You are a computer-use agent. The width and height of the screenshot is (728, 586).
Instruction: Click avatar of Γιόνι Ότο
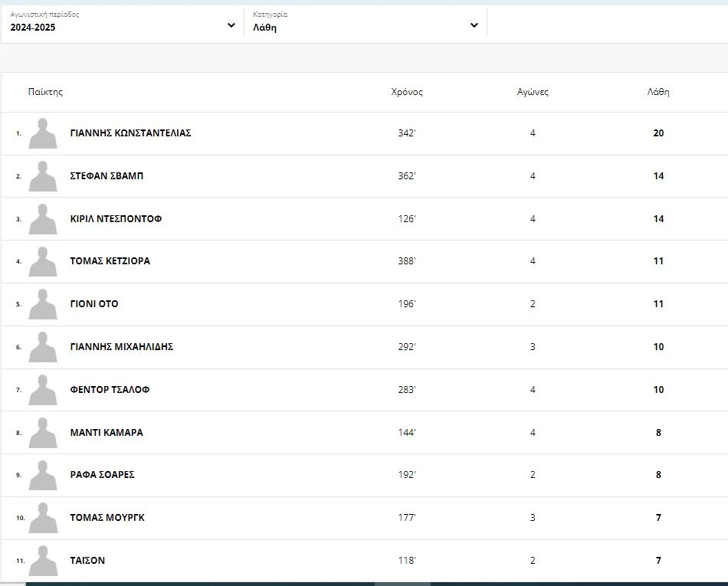(x=43, y=304)
